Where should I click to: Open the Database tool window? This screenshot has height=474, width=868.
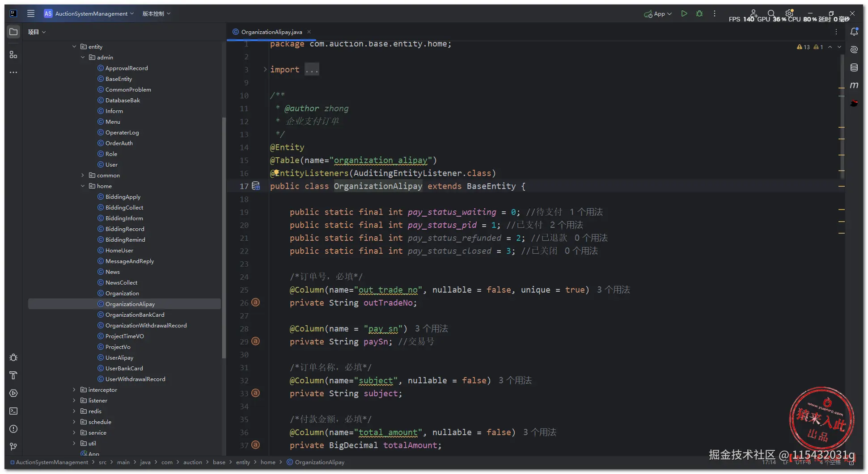click(x=854, y=67)
